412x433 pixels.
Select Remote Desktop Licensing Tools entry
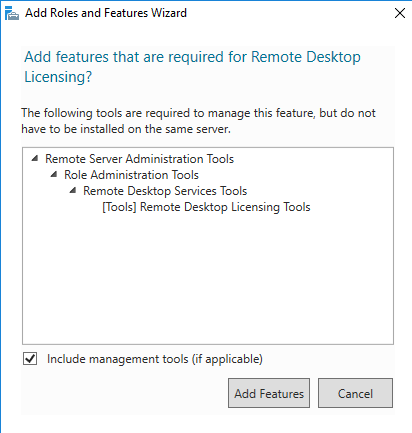tap(206, 207)
